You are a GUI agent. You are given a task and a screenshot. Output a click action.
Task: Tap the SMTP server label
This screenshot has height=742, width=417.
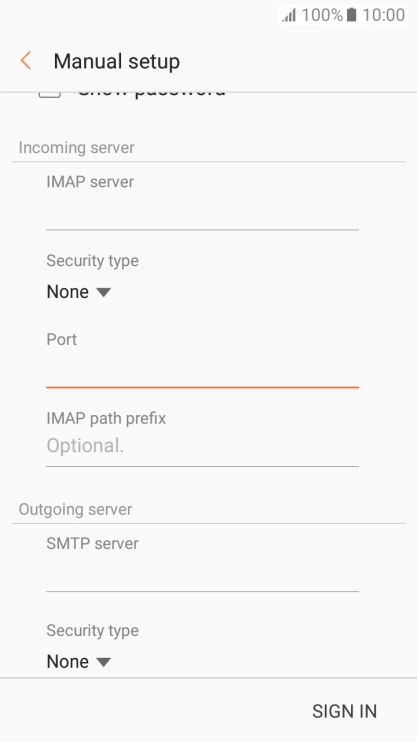click(x=92, y=544)
